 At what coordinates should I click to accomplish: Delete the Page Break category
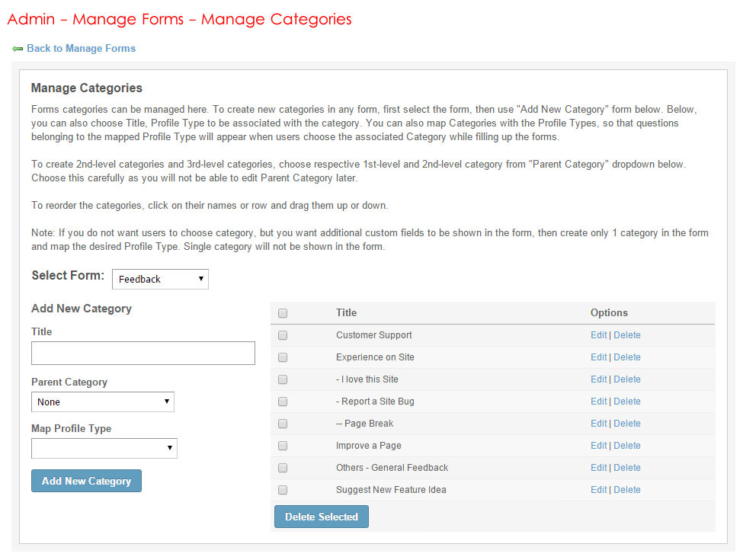627,424
